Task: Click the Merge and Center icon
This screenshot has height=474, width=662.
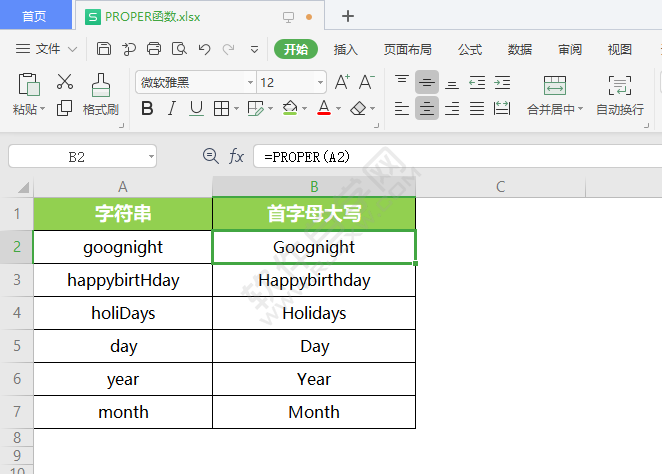Action: 555,86
